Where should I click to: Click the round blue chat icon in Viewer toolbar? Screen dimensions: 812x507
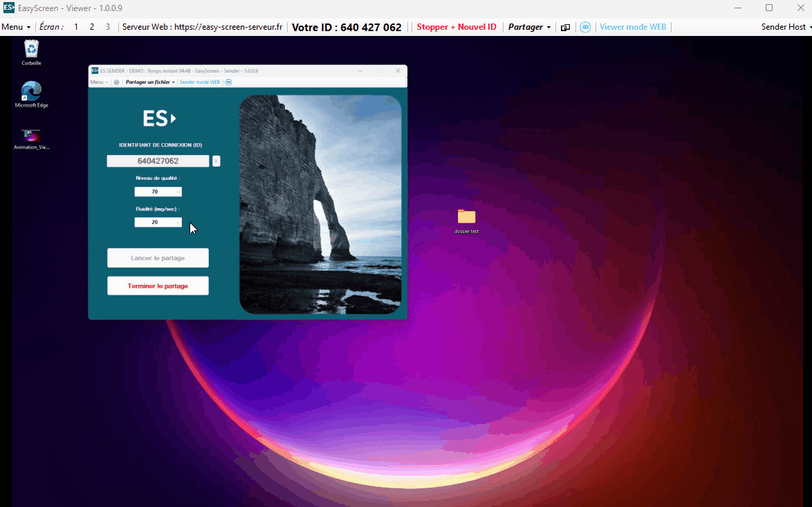pos(585,27)
